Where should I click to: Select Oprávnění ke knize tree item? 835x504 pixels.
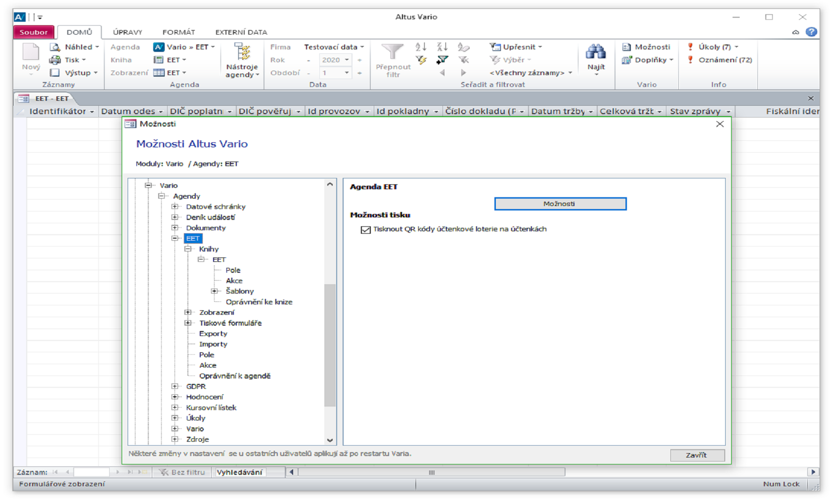coord(259,302)
